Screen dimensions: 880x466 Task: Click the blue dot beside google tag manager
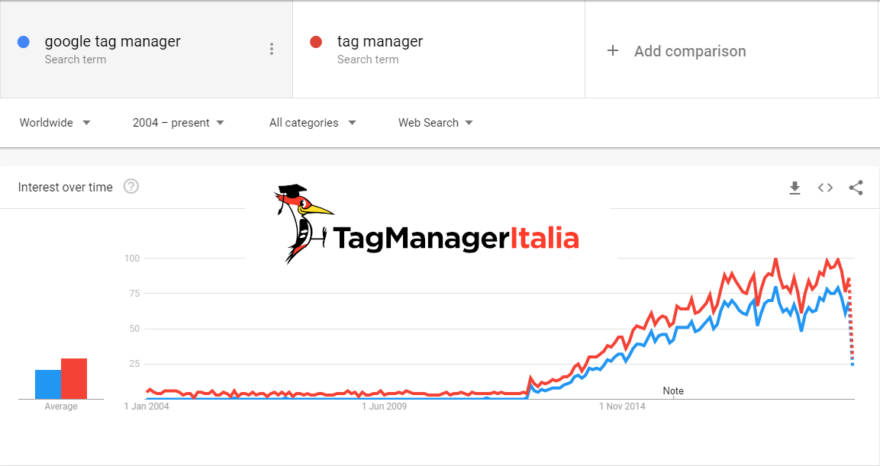23,42
